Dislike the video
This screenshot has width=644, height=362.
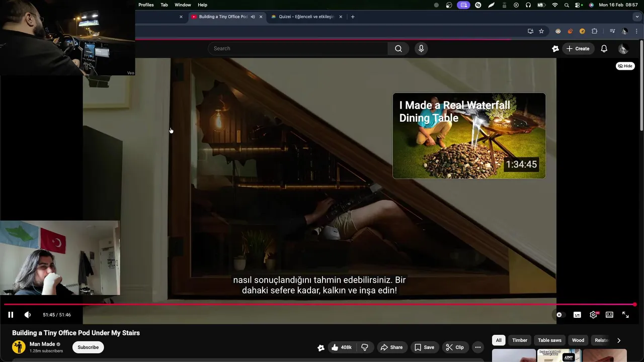pyautogui.click(x=365, y=347)
